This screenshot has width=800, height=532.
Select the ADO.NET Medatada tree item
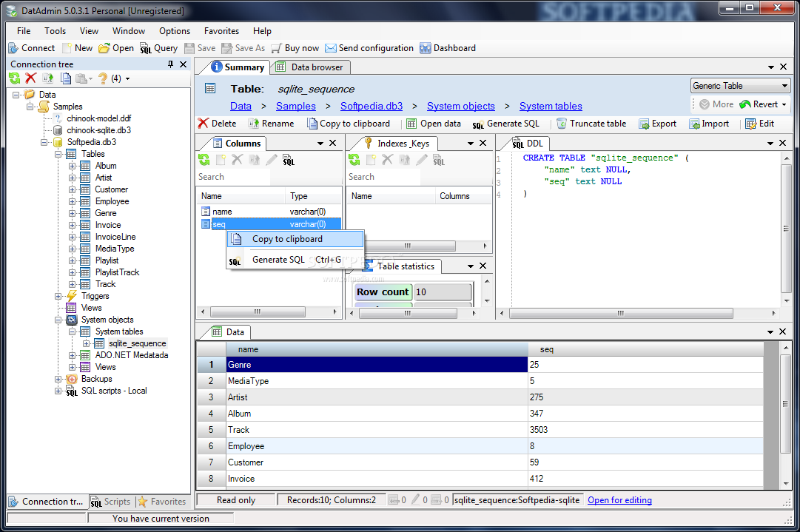132,355
